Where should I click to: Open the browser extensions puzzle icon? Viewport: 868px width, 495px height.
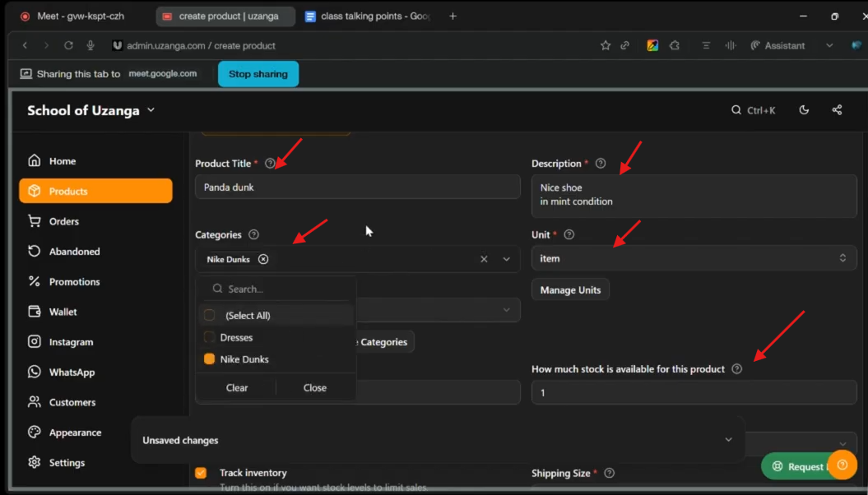click(675, 45)
